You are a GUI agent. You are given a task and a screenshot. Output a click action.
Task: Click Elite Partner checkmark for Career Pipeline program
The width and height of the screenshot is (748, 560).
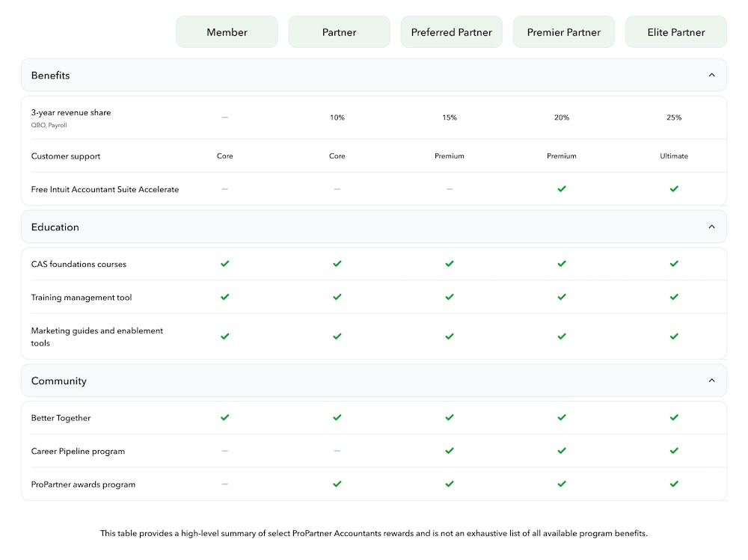coord(674,451)
